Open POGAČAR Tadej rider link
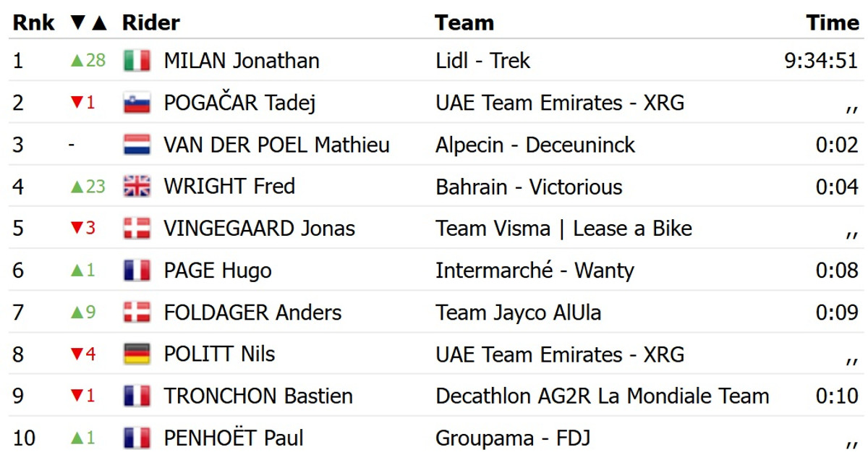This screenshot has width=868, height=455. click(239, 103)
